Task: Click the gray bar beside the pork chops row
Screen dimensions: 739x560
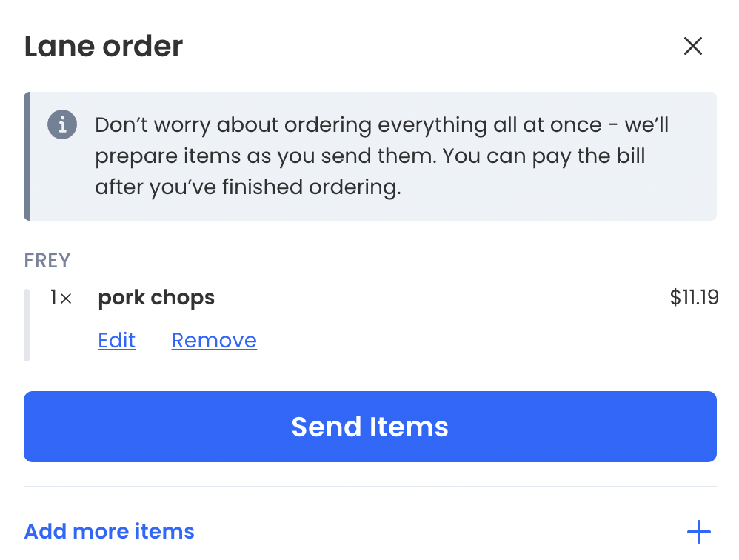Action: 27,325
